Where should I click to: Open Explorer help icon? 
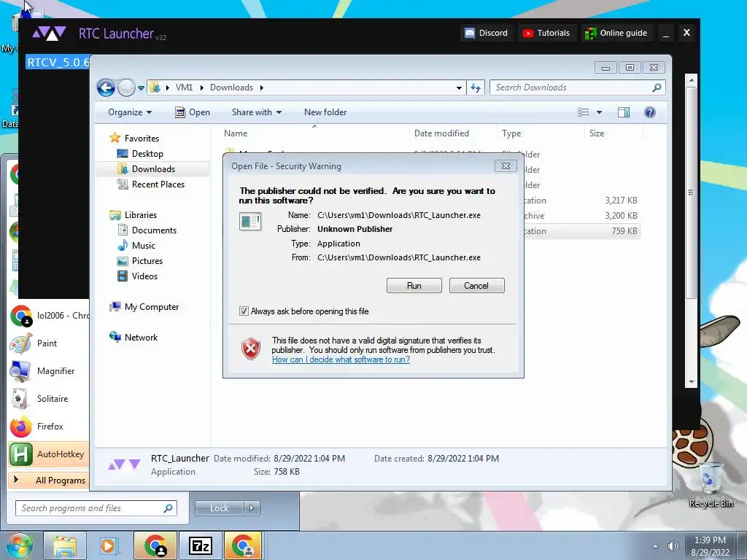pyautogui.click(x=650, y=112)
